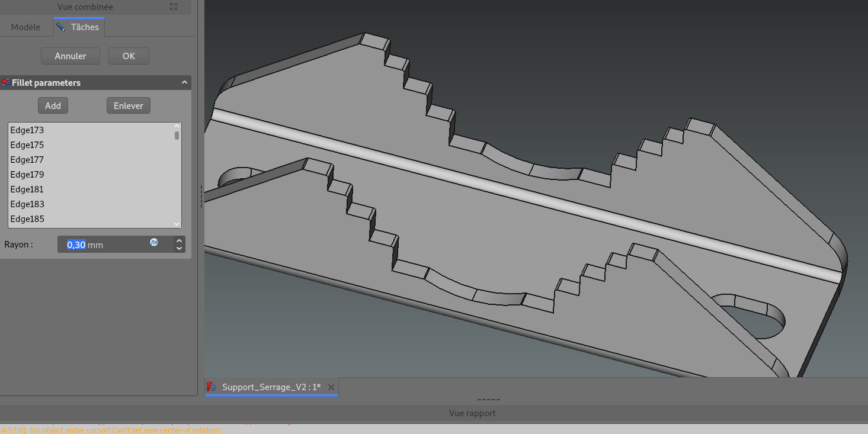Click the edge list scrollbar thumb
The width and height of the screenshot is (868, 434).
(x=177, y=135)
